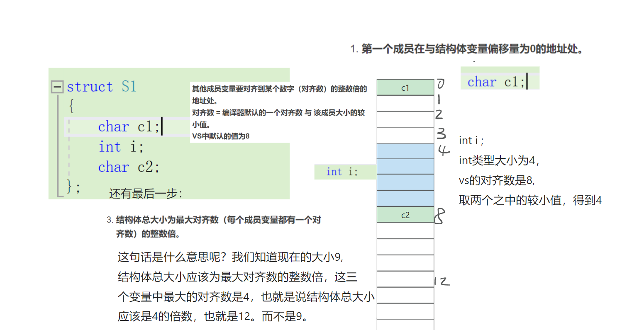Click the line "齐数)的整数倍。"
The width and height of the screenshot is (644, 330).
pyautogui.click(x=148, y=234)
